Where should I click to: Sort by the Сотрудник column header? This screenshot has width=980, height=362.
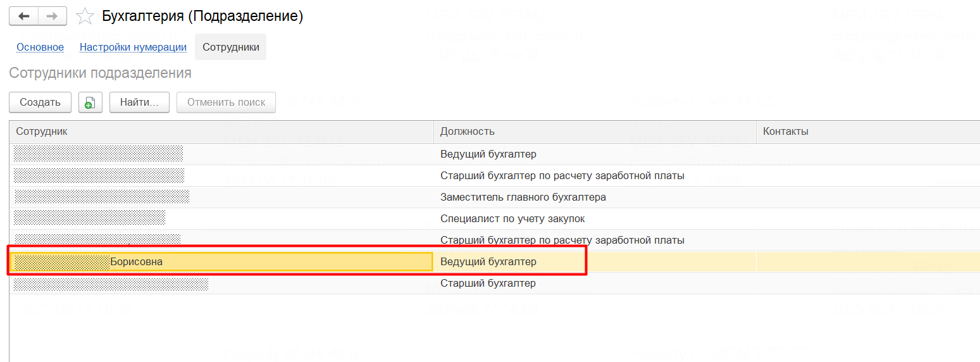point(221,132)
